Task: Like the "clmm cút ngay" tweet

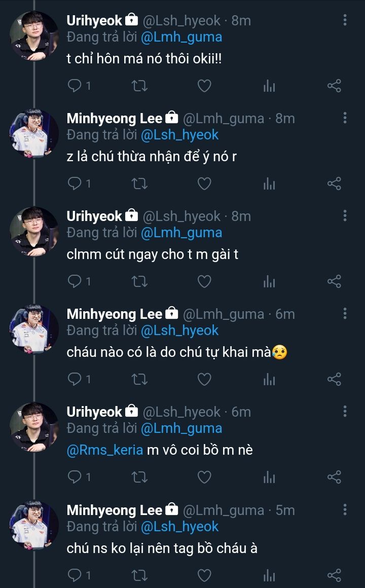Action: click(x=204, y=281)
